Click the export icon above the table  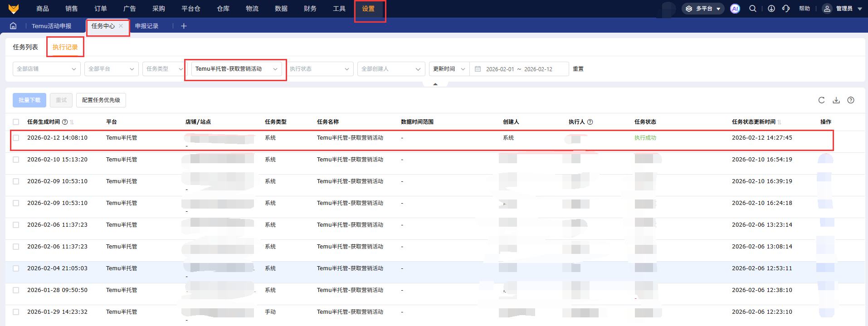coord(836,100)
